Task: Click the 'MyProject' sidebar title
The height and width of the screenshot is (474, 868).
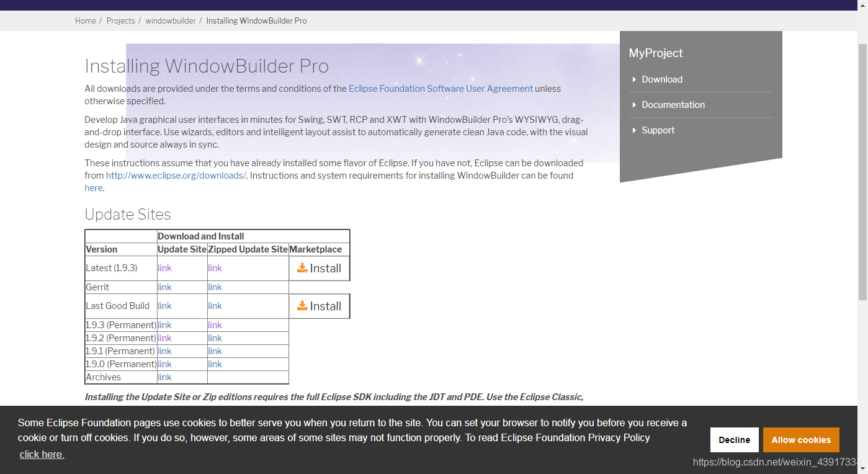Action: pyautogui.click(x=656, y=53)
